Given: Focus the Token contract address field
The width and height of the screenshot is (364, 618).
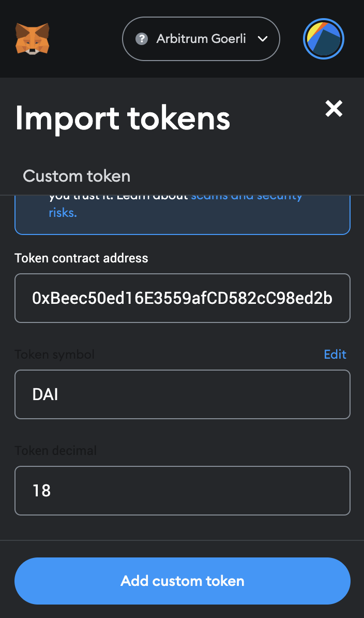Looking at the screenshot, I should point(182,298).
